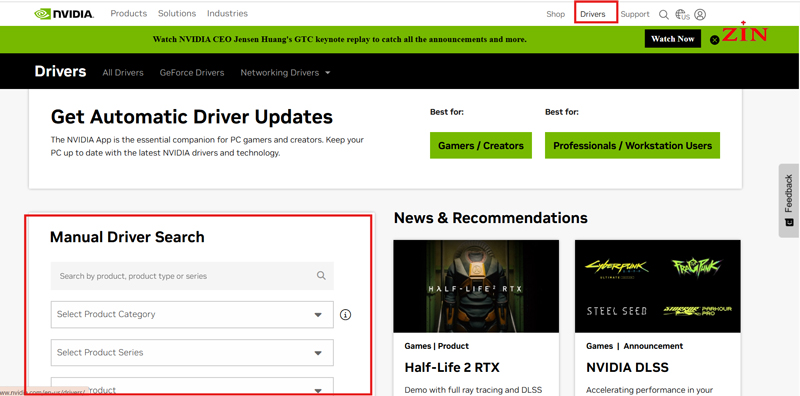This screenshot has height=396, width=800.
Task: Open the bottom product dropdown arrow
Action: 318,390
